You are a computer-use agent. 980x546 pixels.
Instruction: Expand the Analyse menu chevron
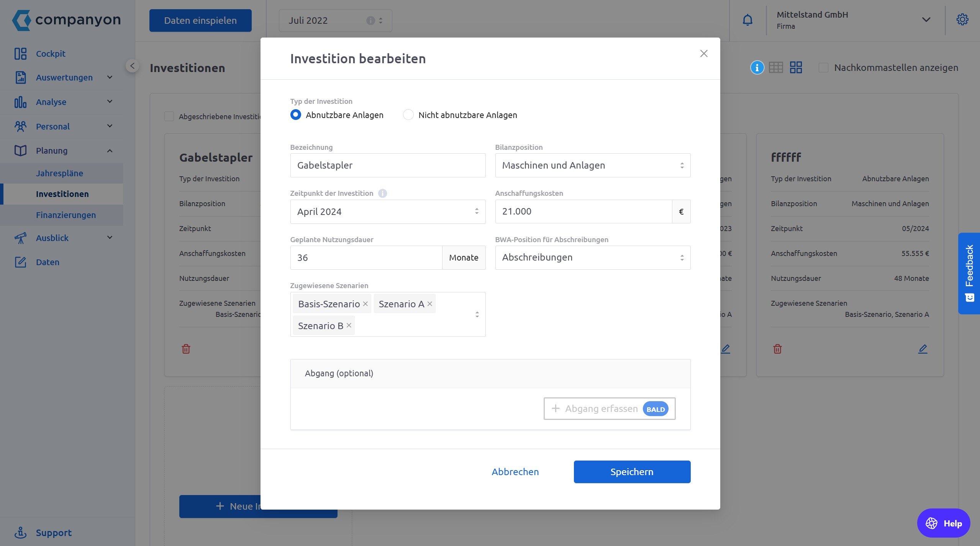[x=110, y=102]
